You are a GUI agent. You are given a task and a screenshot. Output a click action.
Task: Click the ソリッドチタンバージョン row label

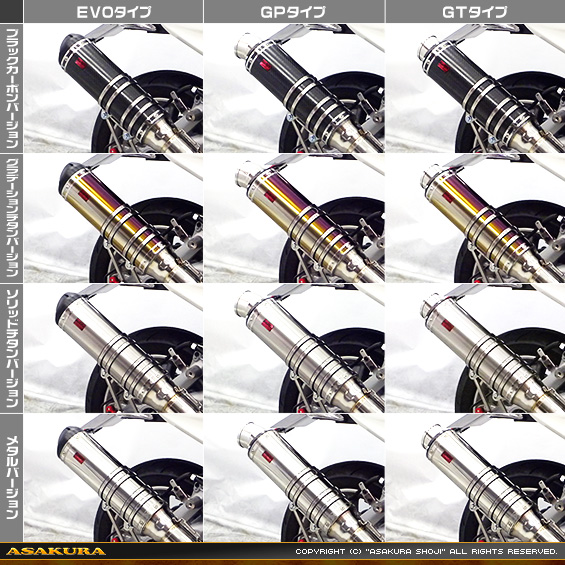[x=12, y=348]
